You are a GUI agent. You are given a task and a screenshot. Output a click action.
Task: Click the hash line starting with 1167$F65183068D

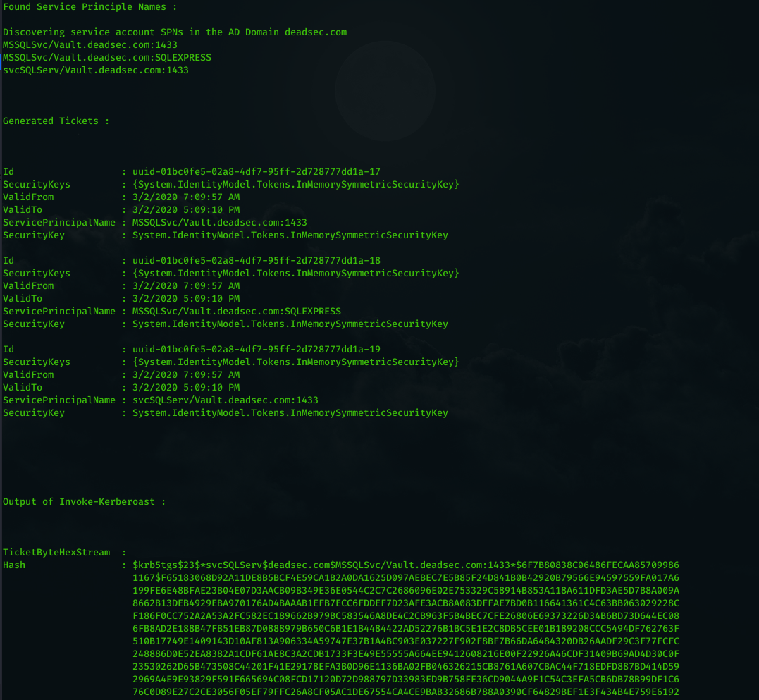406,578
